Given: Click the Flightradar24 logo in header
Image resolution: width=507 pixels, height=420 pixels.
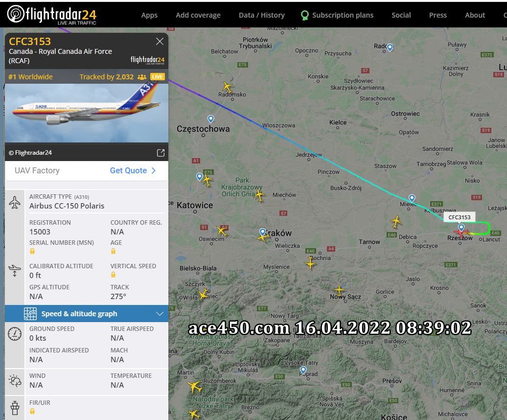Looking at the screenshot, I should tap(52, 15).
